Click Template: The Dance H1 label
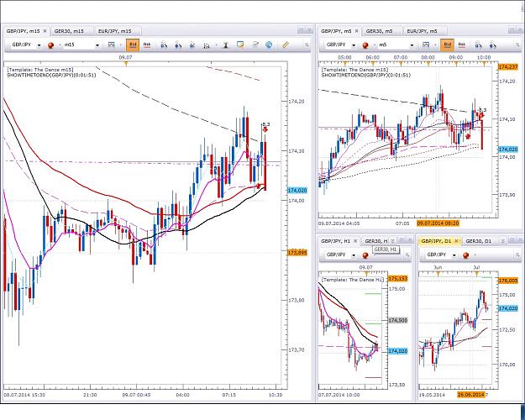The width and height of the screenshot is (525, 420). 352,280
